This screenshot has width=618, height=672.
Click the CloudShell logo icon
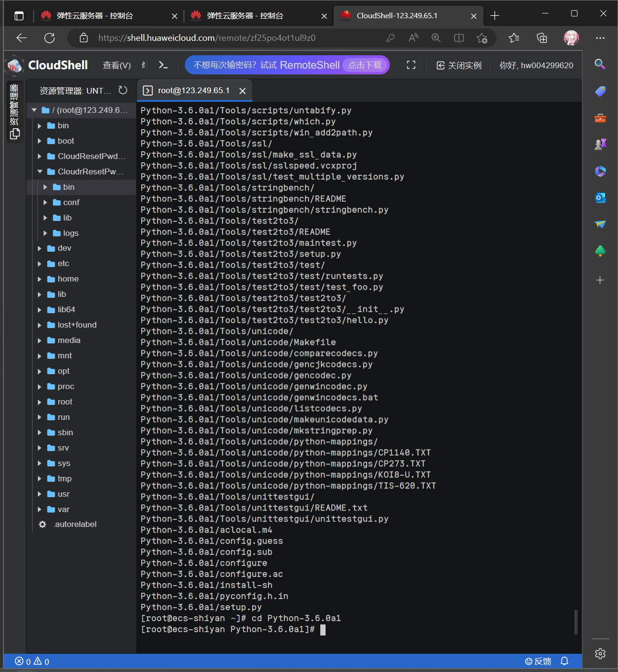(14, 65)
